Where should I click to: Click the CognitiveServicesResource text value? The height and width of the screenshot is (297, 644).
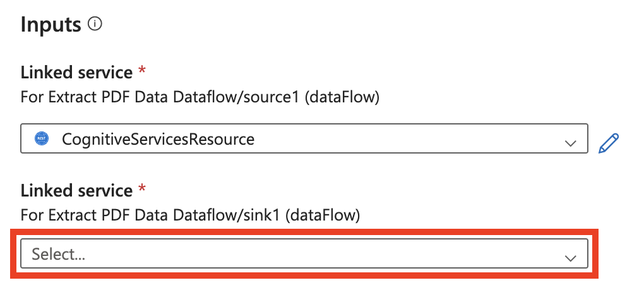click(x=158, y=139)
